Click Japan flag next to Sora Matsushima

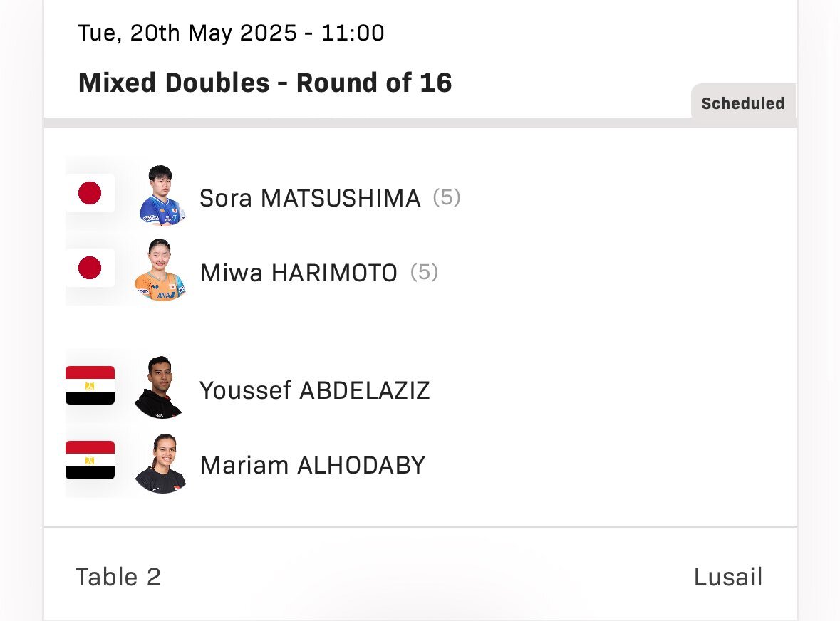(90, 193)
